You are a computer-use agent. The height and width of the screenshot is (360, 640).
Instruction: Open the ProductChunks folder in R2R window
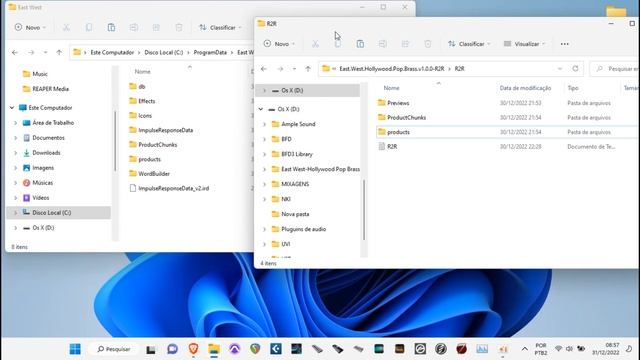407,118
